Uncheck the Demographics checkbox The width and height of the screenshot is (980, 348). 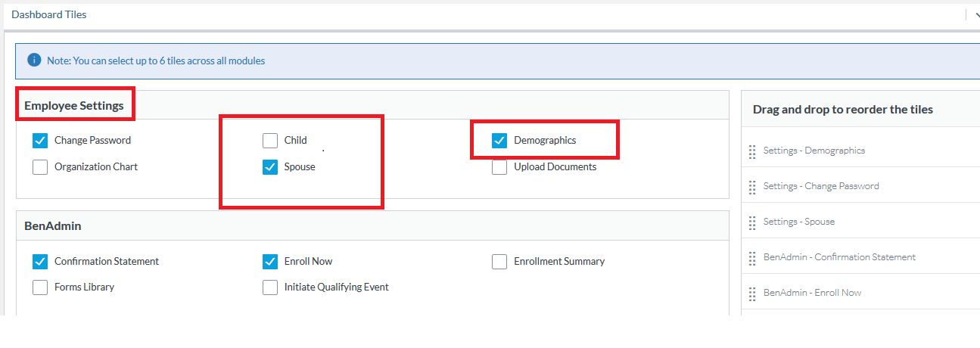point(499,141)
